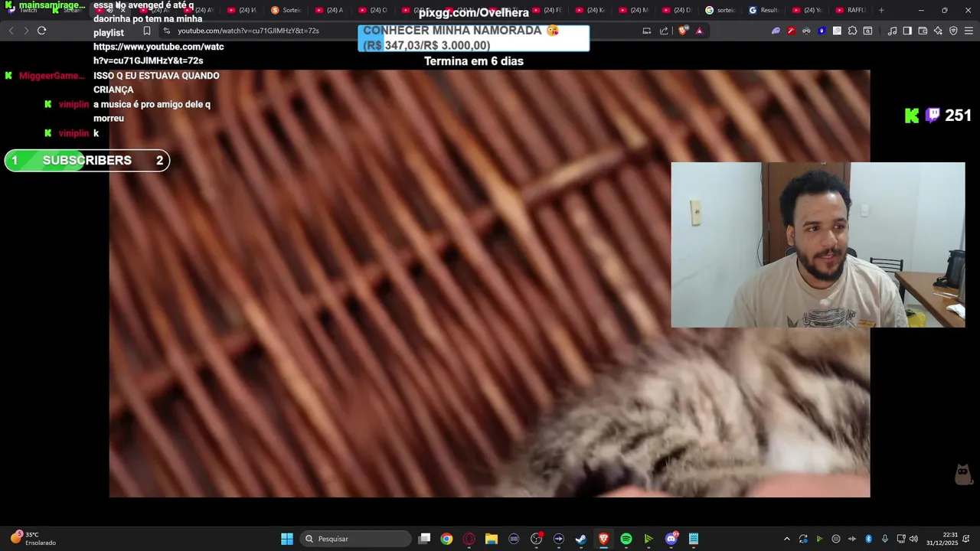Switch to the (24) Ke YouTube tab
Screen dimensions: 980x551
tap(590, 10)
